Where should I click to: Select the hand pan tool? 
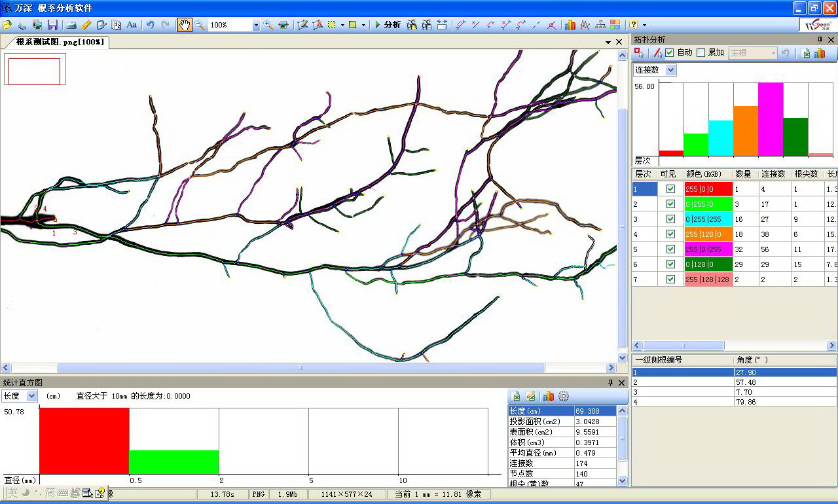185,25
